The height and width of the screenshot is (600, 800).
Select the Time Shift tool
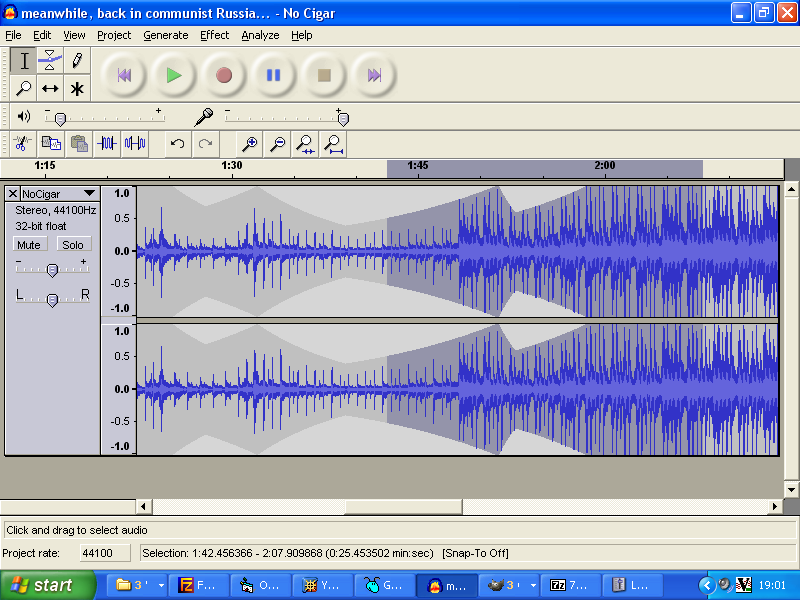click(x=51, y=89)
